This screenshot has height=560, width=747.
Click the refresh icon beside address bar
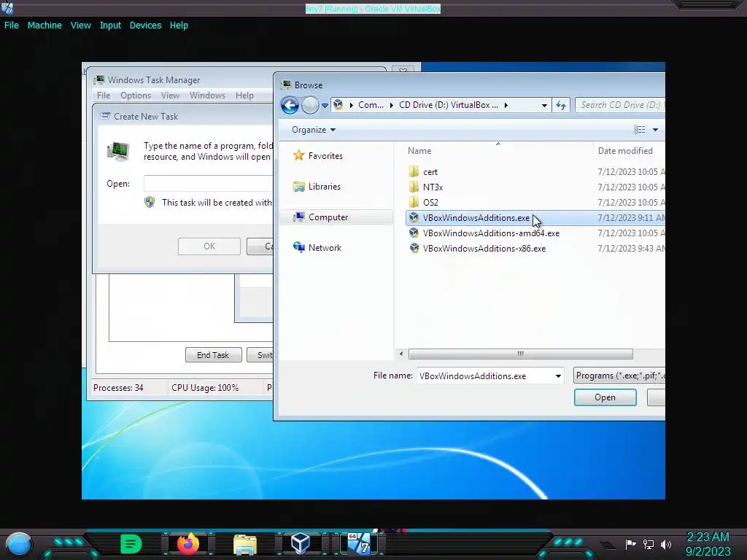click(x=561, y=105)
